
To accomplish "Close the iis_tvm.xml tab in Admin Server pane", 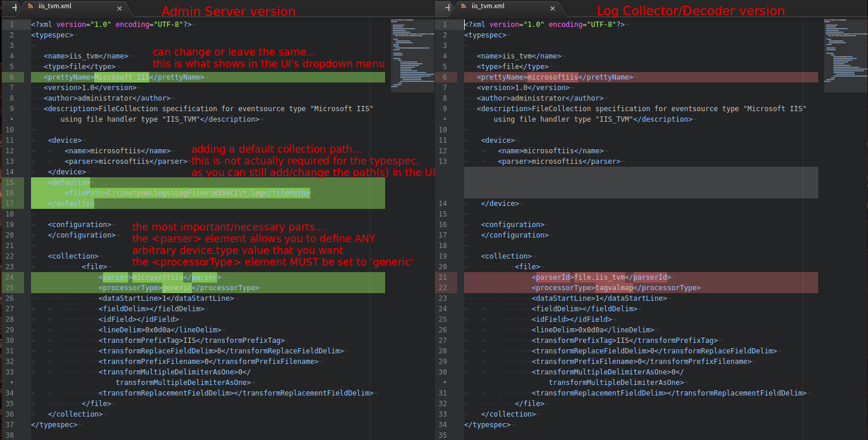I will click(119, 8).
